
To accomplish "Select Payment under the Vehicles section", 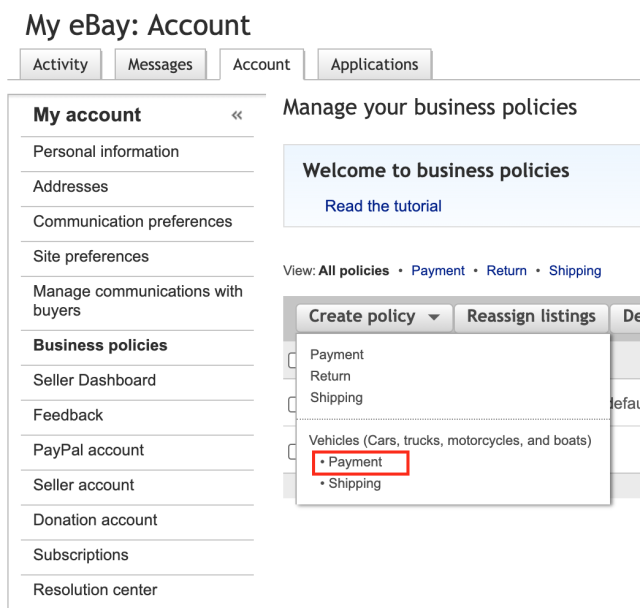I will coord(355,462).
